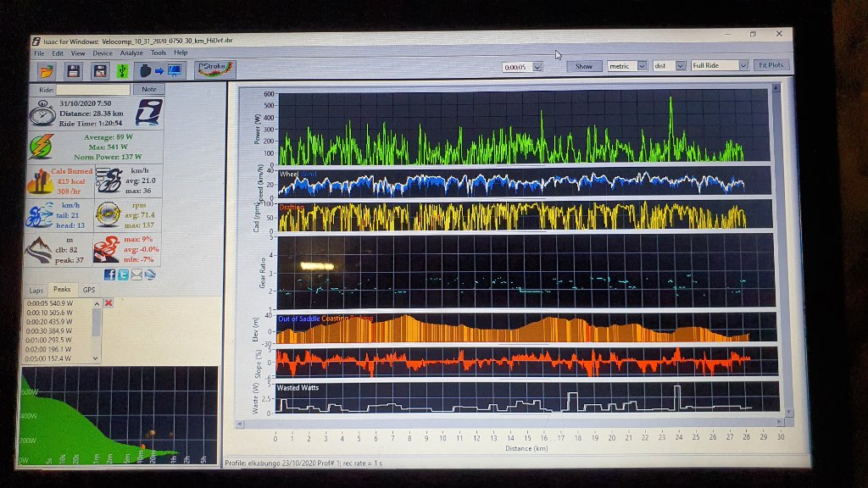Image resolution: width=868 pixels, height=488 pixels.
Task: Click the red X delete icon
Action: point(108,303)
